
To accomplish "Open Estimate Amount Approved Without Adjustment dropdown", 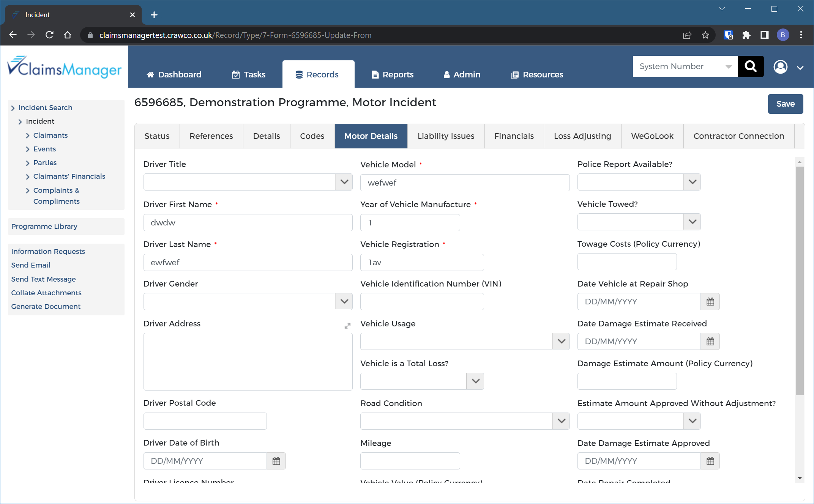I will click(x=692, y=421).
